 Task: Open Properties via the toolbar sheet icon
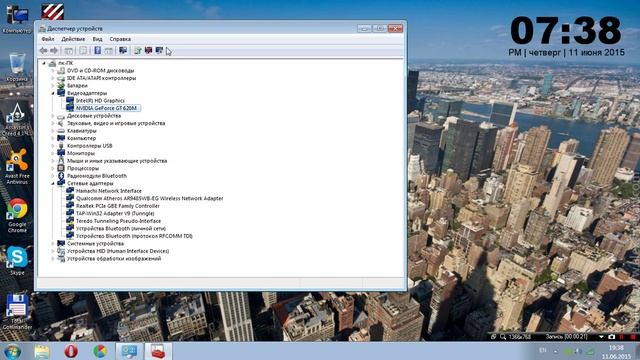point(83,51)
